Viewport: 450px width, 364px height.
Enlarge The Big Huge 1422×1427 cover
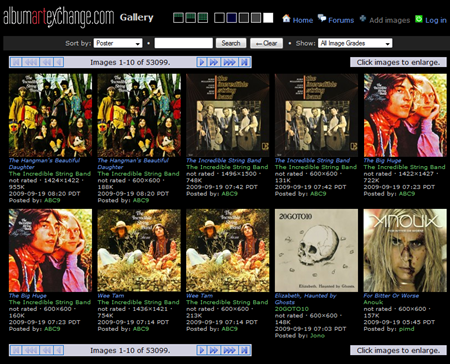[405, 115]
